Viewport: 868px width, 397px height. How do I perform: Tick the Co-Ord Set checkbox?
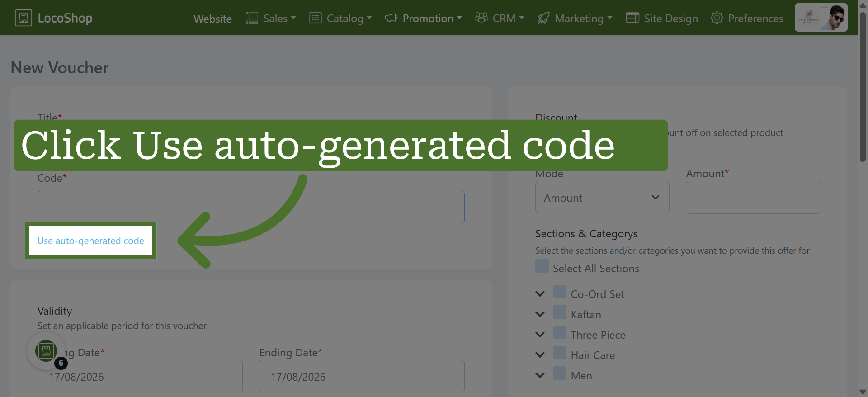click(560, 292)
